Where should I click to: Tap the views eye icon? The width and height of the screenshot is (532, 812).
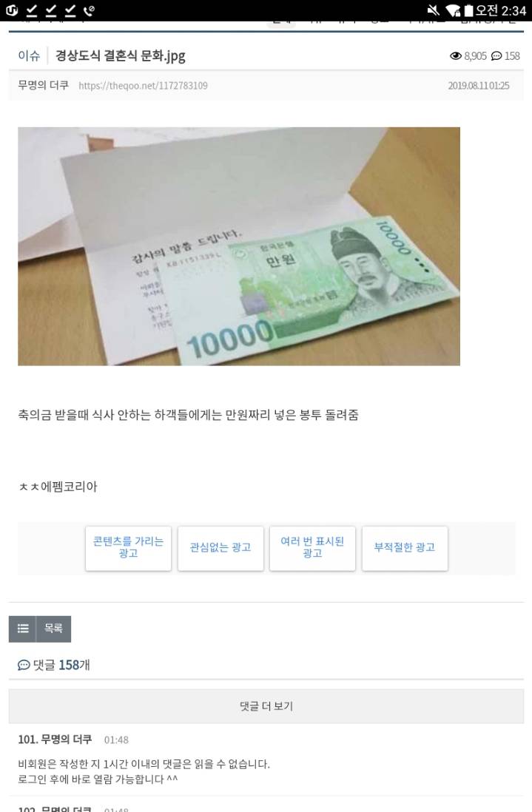tap(455, 56)
